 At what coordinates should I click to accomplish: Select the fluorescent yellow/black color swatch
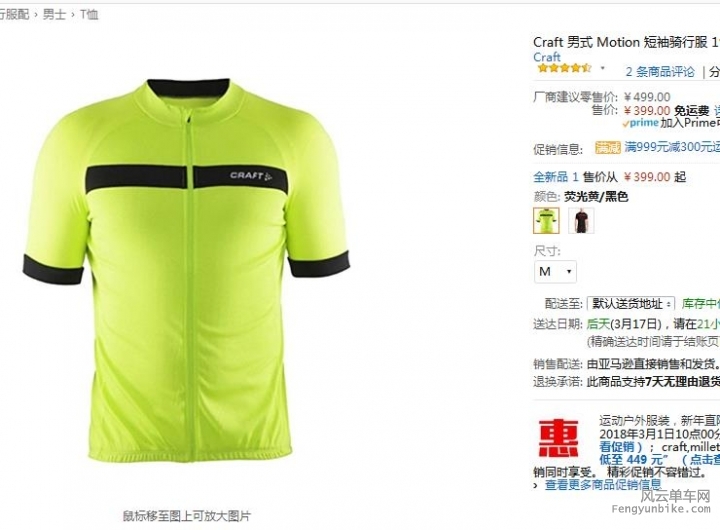point(546,220)
